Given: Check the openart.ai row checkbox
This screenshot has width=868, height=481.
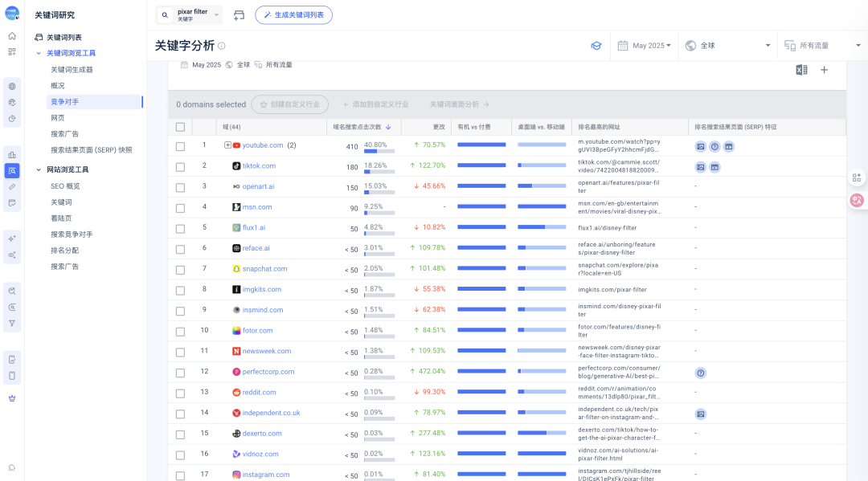Looking at the screenshot, I should pyautogui.click(x=181, y=188).
